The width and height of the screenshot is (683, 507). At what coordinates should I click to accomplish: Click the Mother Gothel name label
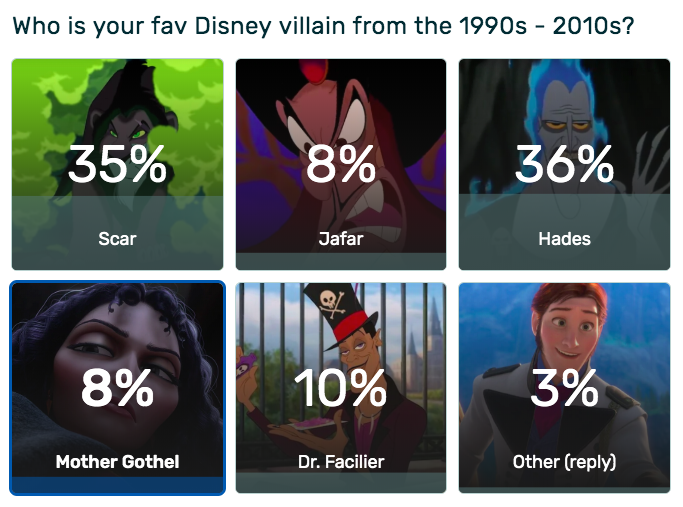[117, 462]
